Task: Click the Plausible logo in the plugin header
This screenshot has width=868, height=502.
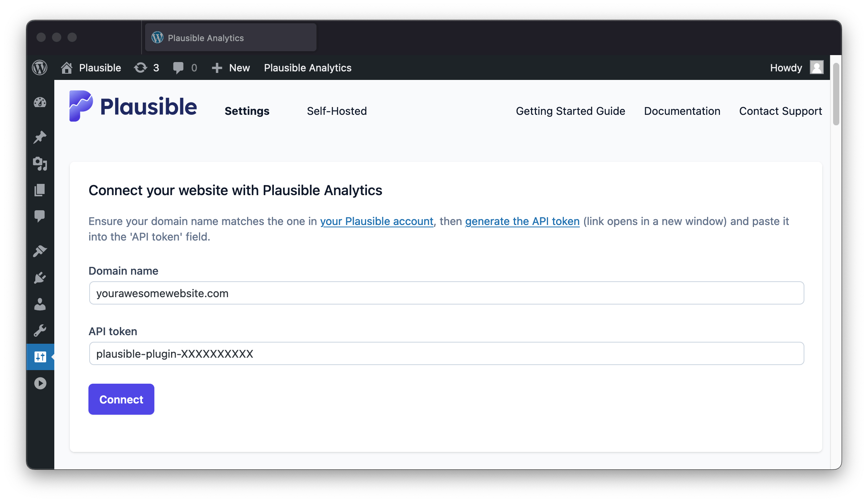Action: 133,106
